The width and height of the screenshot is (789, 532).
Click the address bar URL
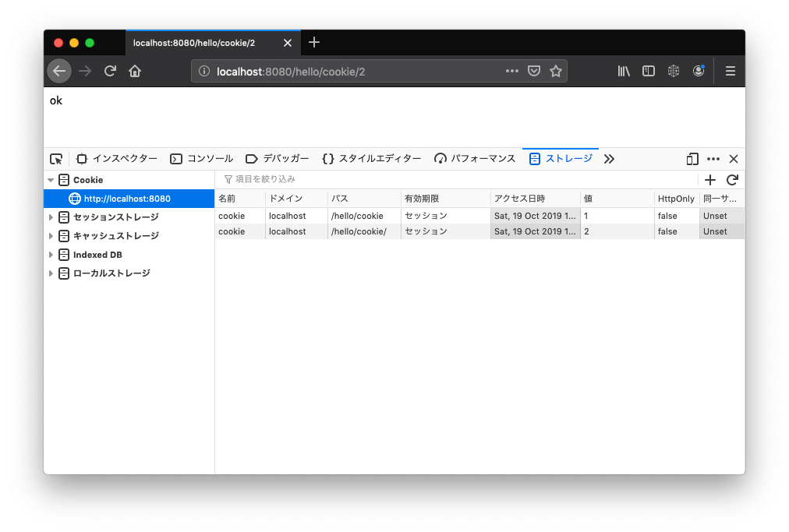[x=290, y=72]
